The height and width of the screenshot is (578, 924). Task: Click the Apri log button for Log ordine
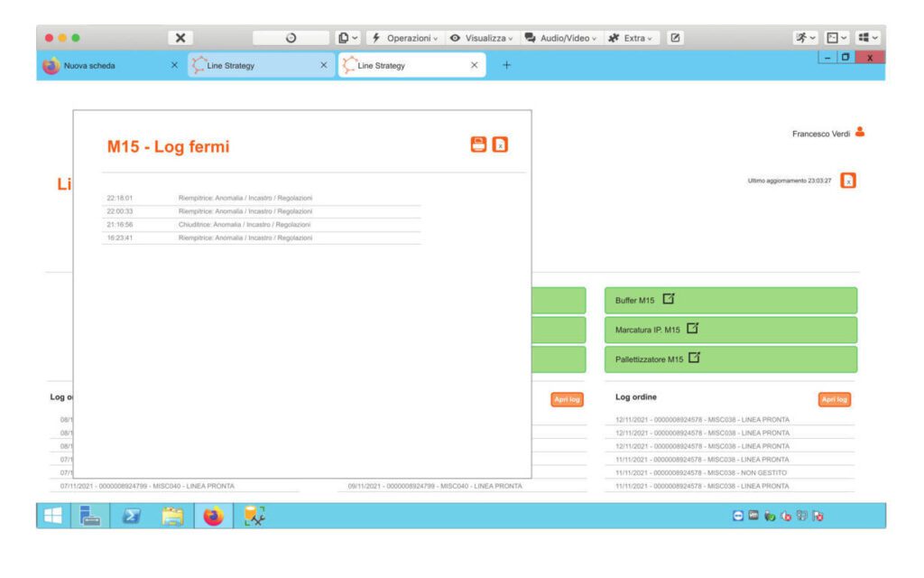pyautogui.click(x=834, y=396)
